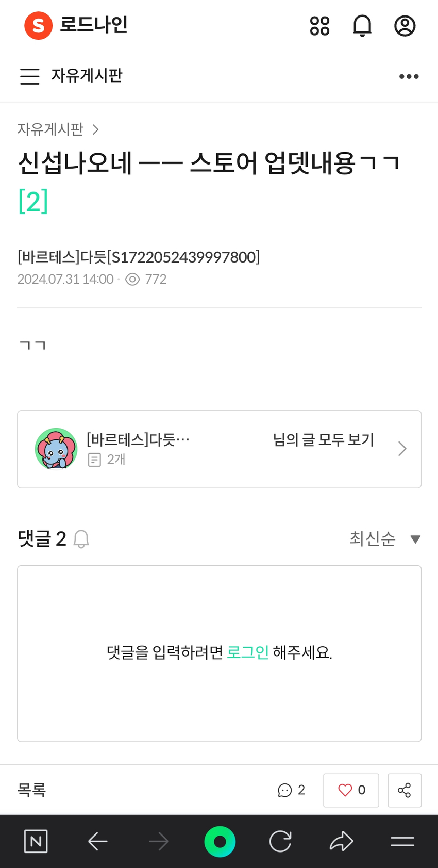Tap the Naver N home icon
The height and width of the screenshot is (868, 438).
click(36, 842)
